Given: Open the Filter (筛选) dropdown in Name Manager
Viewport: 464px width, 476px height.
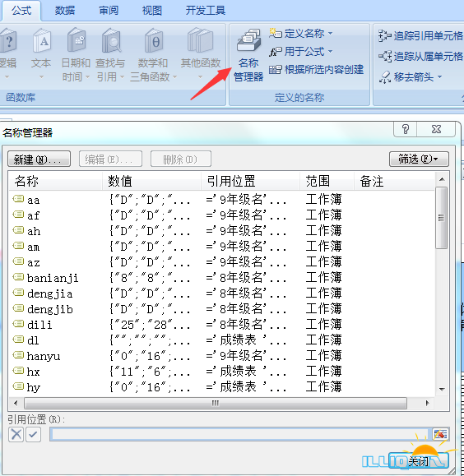Looking at the screenshot, I should tap(419, 159).
